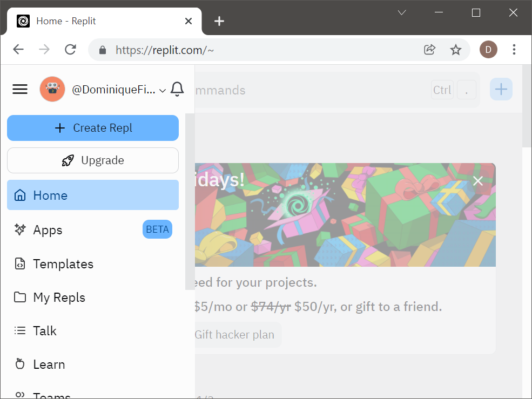Open the tab search chevron in title bar
The image size is (532, 399).
click(402, 12)
